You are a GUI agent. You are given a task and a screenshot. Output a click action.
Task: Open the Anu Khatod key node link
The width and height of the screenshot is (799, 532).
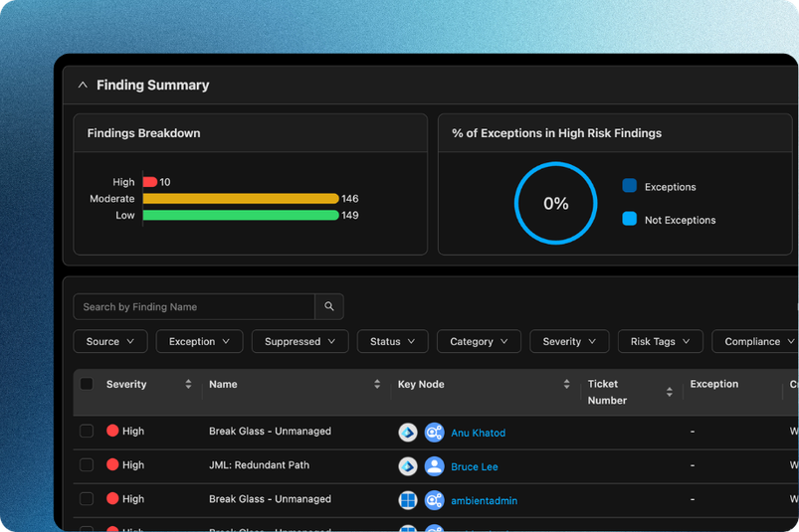tap(478, 433)
